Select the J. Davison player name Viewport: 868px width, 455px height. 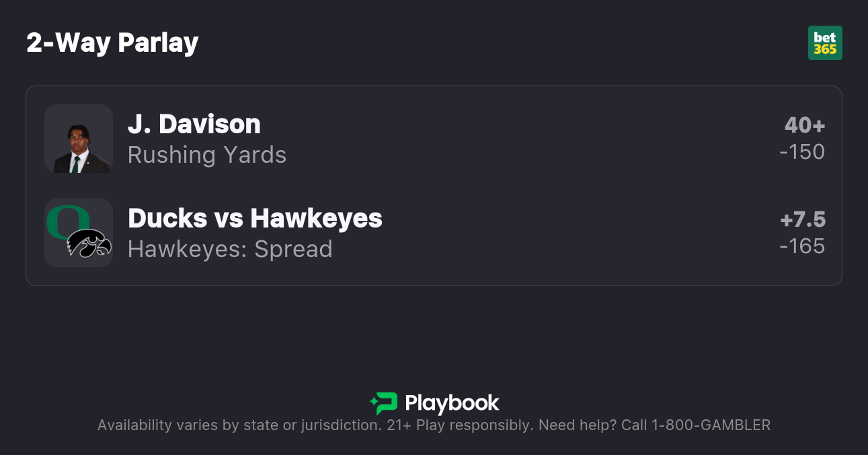coord(194,125)
